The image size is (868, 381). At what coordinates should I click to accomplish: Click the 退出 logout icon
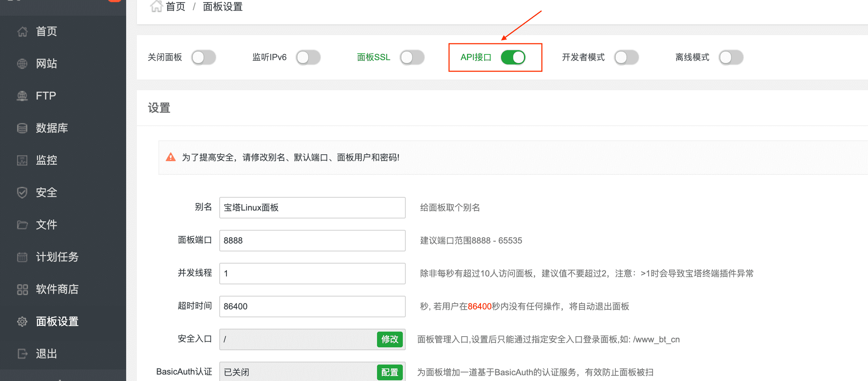tap(22, 354)
